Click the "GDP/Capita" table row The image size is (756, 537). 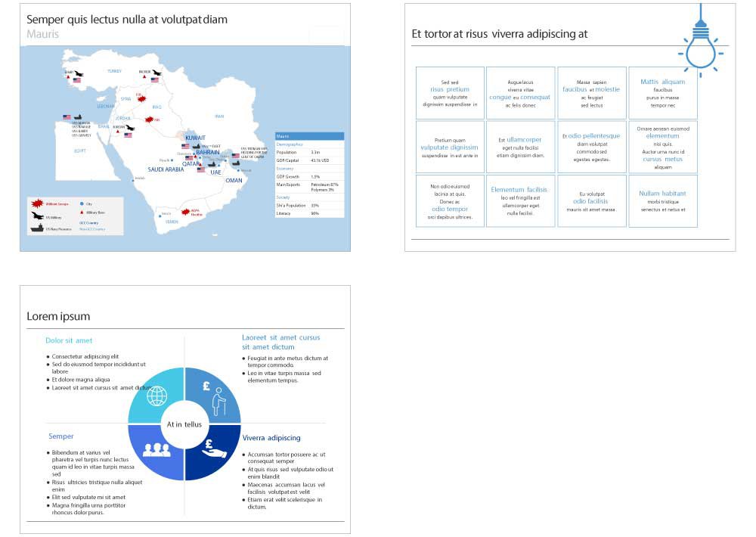coord(309,160)
